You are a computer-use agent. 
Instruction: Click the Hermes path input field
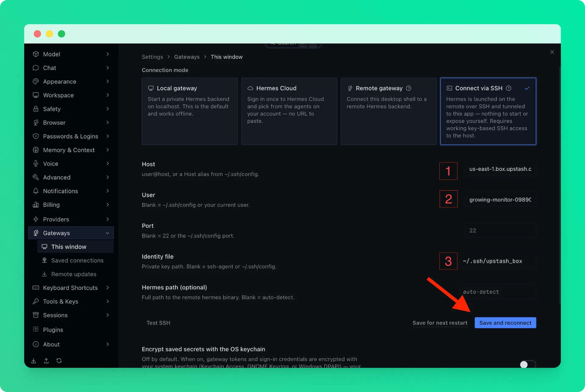click(x=497, y=292)
